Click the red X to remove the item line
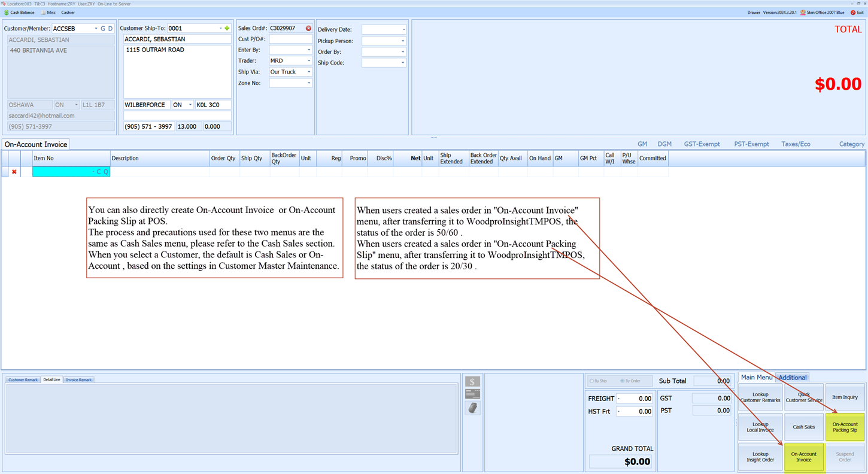868x474 pixels. 14,172
